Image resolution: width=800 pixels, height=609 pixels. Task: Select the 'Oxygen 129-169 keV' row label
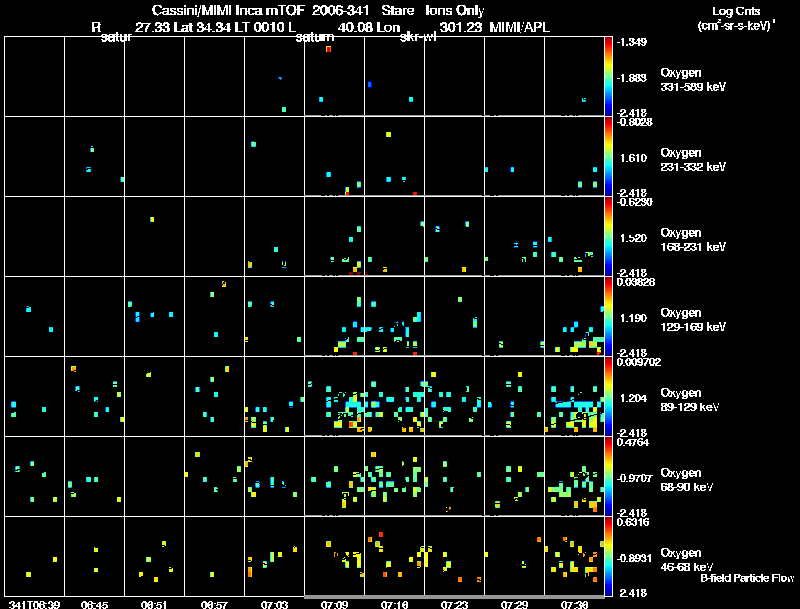693,320
